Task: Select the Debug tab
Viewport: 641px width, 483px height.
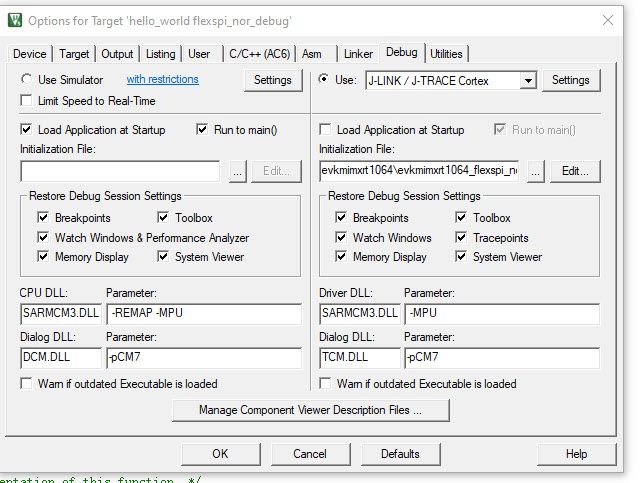Action: pos(402,52)
